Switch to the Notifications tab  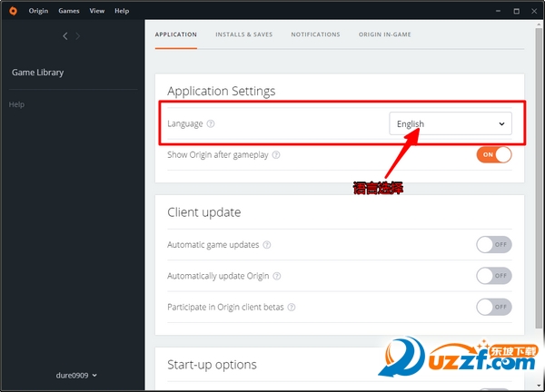tap(315, 34)
